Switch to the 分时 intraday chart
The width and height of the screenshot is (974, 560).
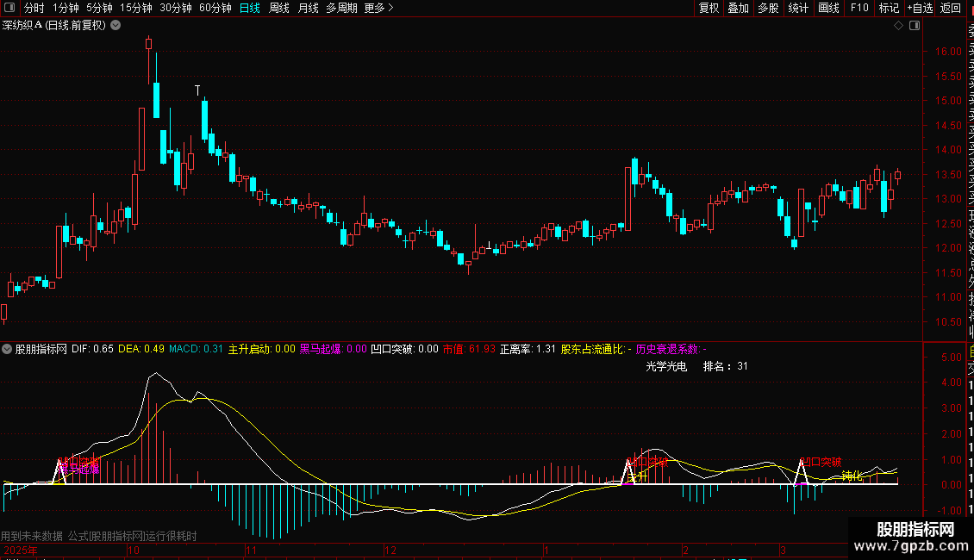(34, 8)
